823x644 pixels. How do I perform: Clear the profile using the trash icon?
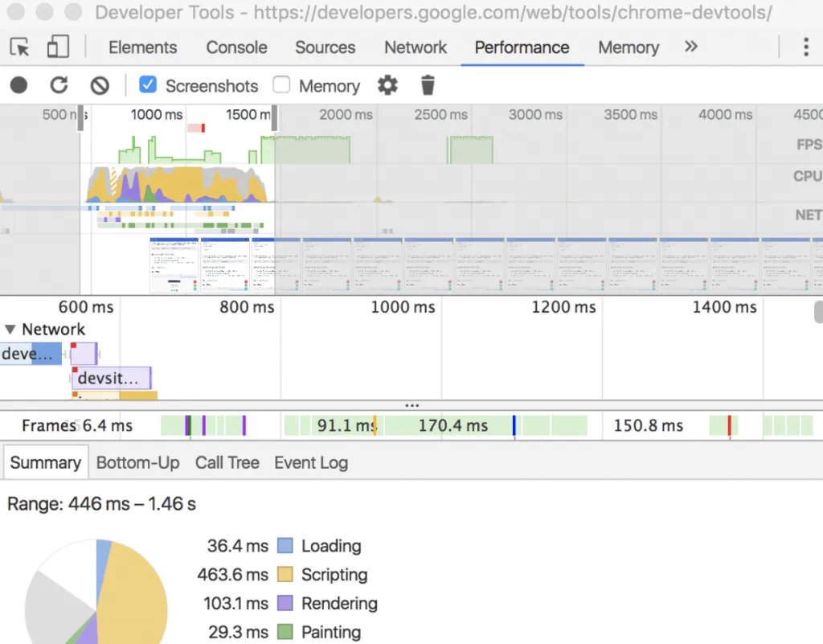pos(427,84)
